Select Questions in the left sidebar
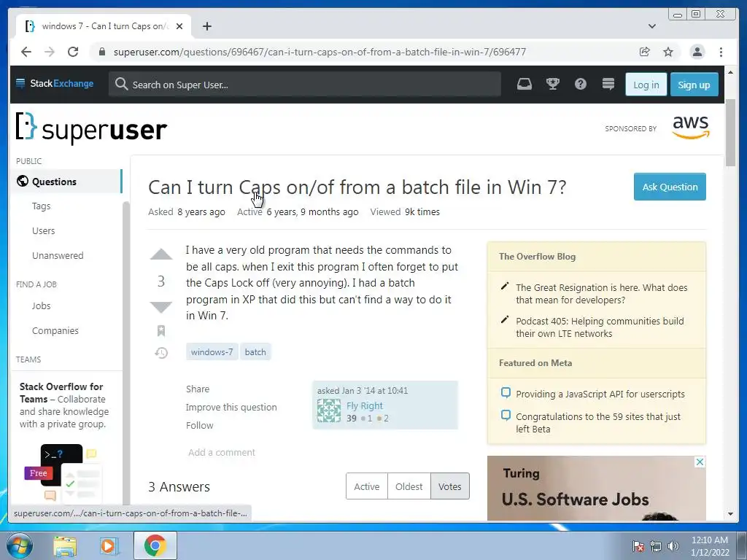 [66, 182]
